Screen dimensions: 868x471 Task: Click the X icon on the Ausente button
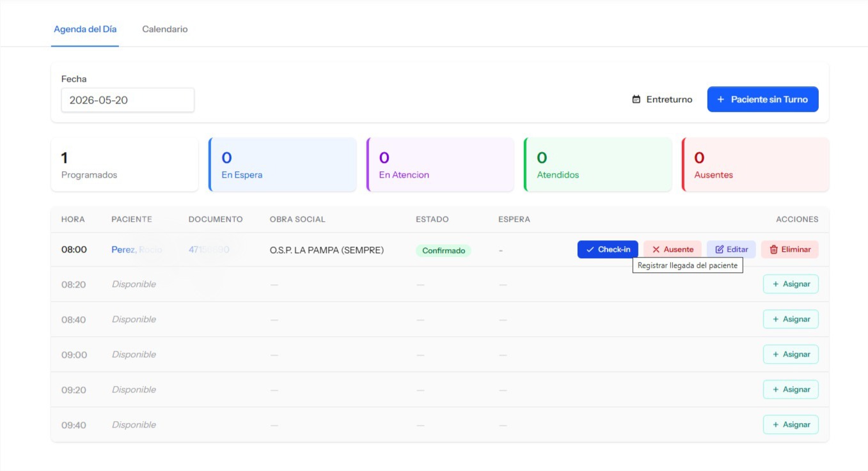pos(656,250)
